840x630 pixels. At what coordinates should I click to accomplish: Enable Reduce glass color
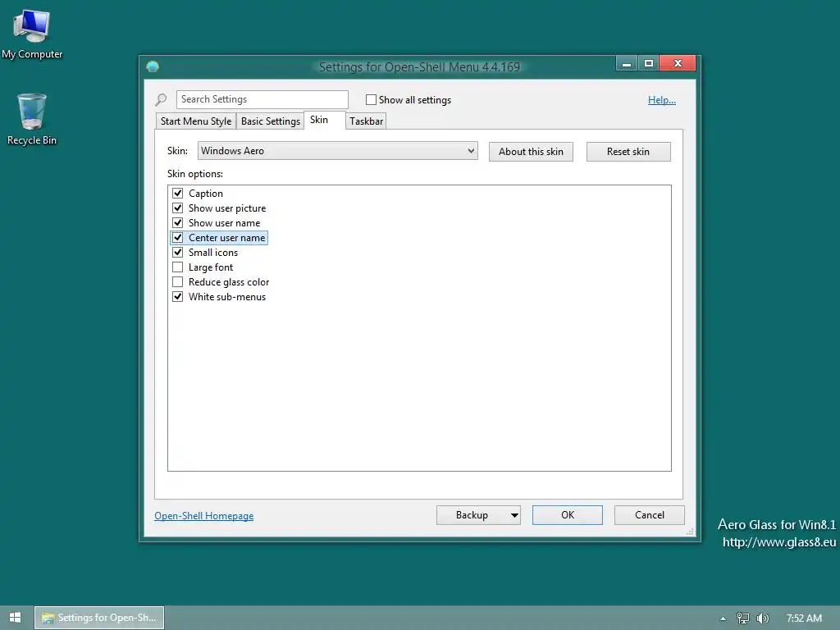coord(177,282)
